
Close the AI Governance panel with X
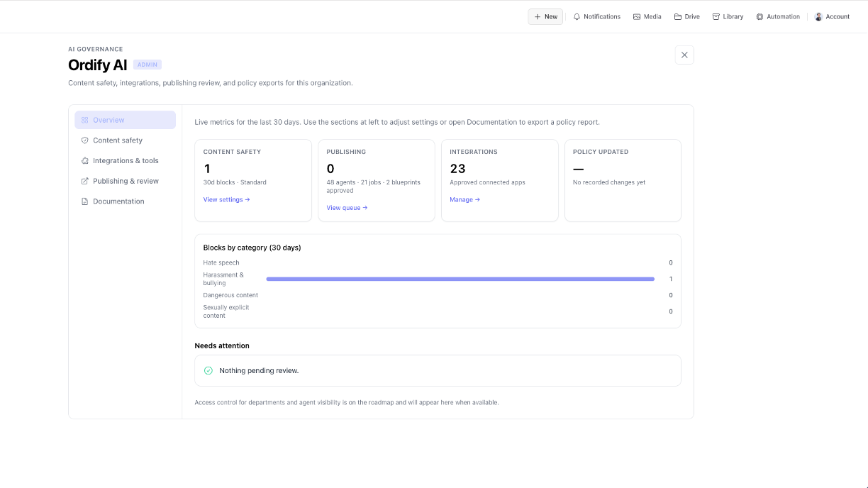point(684,55)
